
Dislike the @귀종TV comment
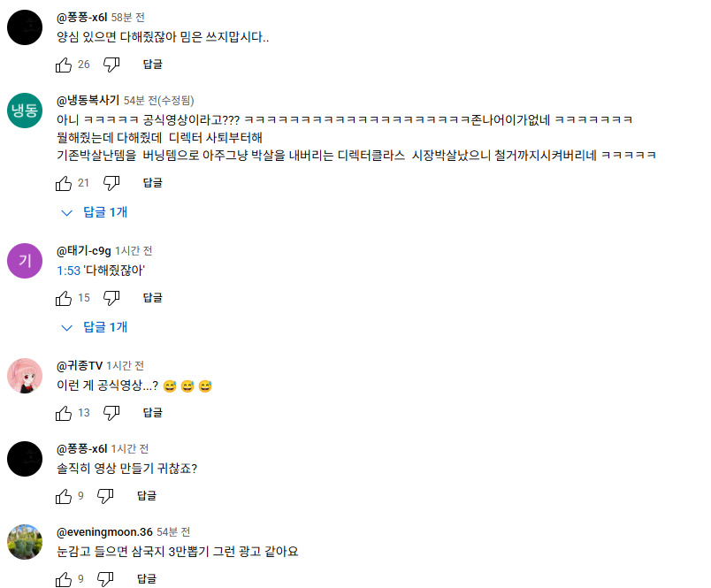point(111,413)
